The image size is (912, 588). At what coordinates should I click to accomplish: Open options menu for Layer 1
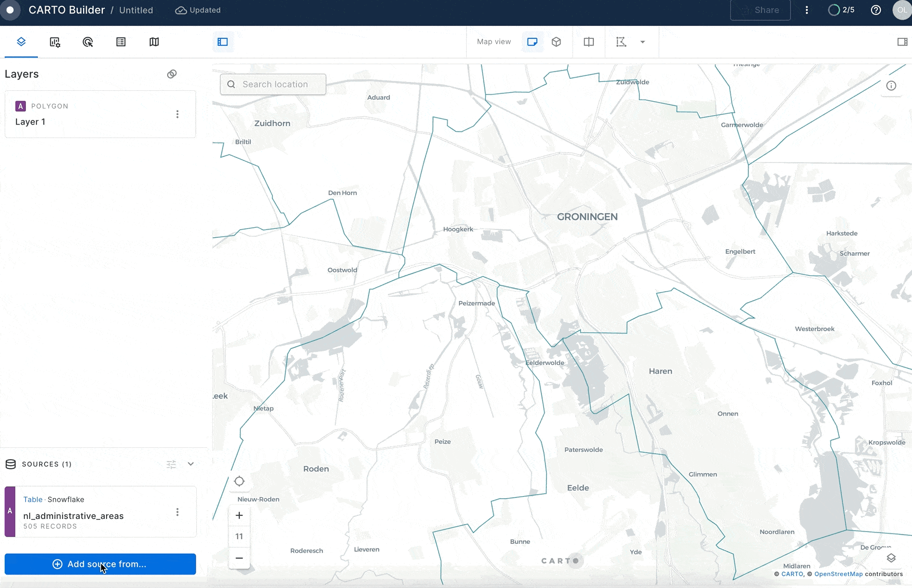(178, 114)
